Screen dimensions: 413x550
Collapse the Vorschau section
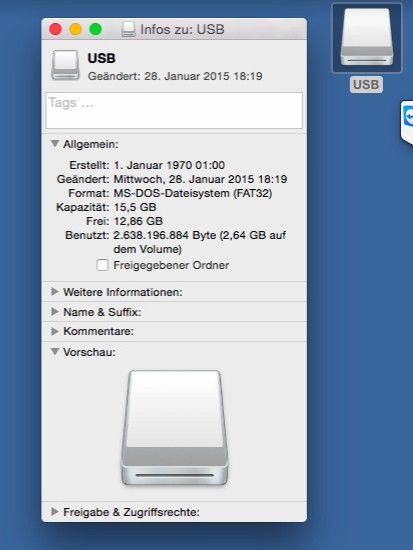point(55,351)
